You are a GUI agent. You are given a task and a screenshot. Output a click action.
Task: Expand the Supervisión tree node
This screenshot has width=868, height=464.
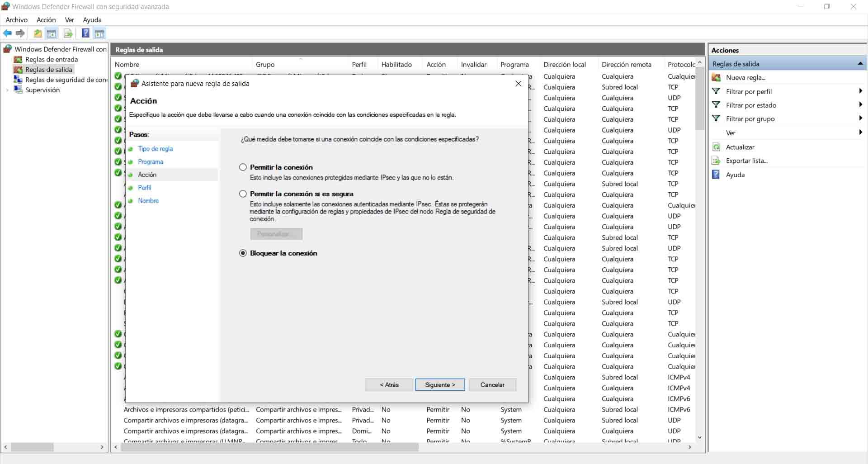(7, 90)
